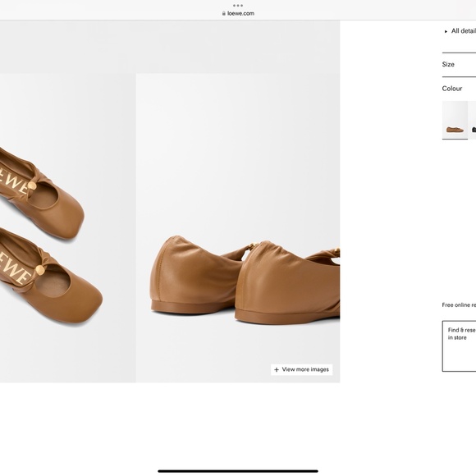This screenshot has width=476, height=476.
Task: Select the black colour swatch thumbnail
Action: tap(473, 120)
